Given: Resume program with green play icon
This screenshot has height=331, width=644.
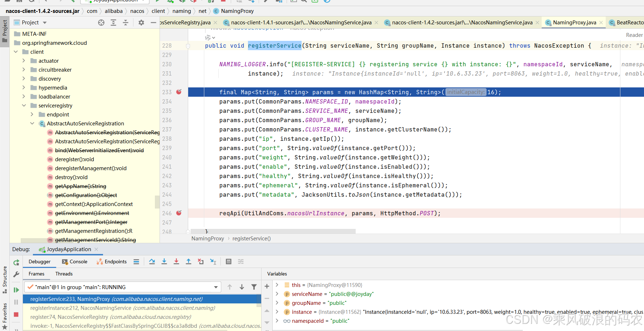Looking at the screenshot, I should point(16,290).
